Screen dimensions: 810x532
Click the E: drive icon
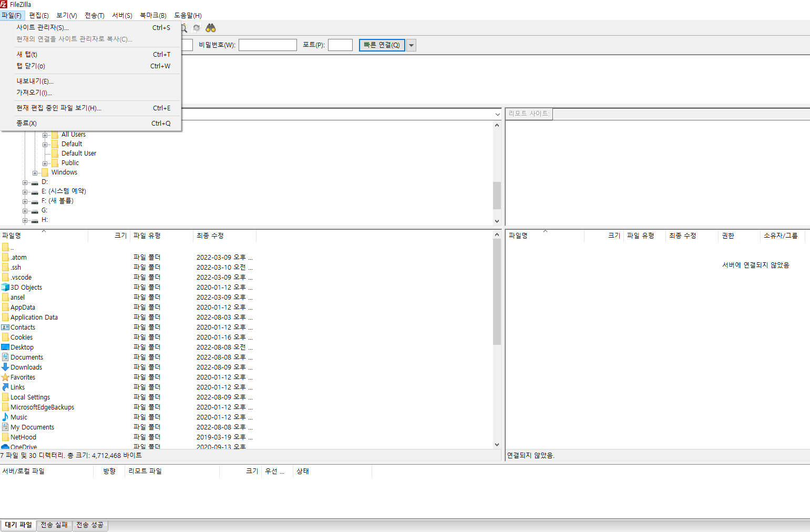35,192
